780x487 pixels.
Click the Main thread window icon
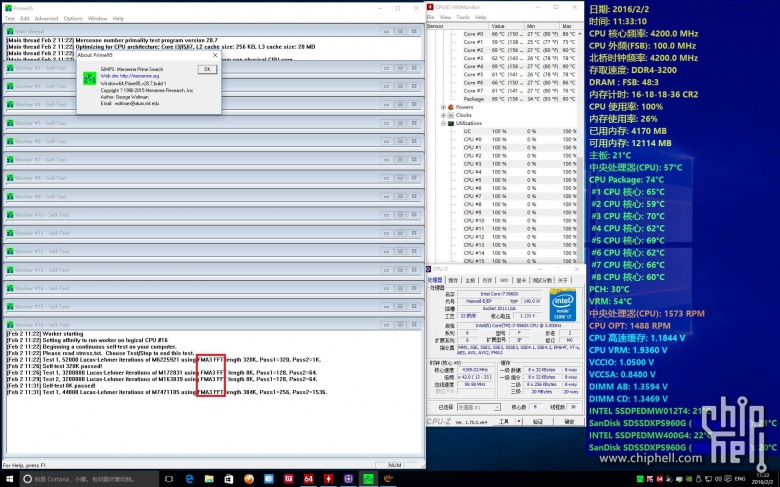(10, 31)
